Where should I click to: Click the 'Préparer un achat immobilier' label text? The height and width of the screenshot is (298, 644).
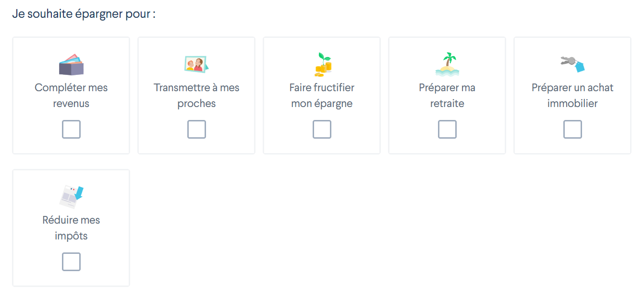pos(572,95)
